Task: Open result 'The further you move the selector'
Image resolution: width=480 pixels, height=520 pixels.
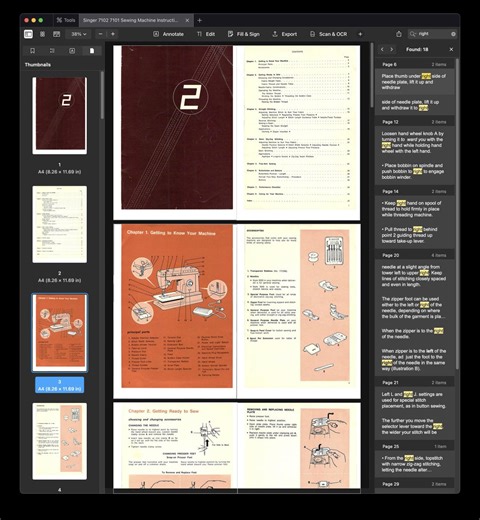Action: [415, 426]
